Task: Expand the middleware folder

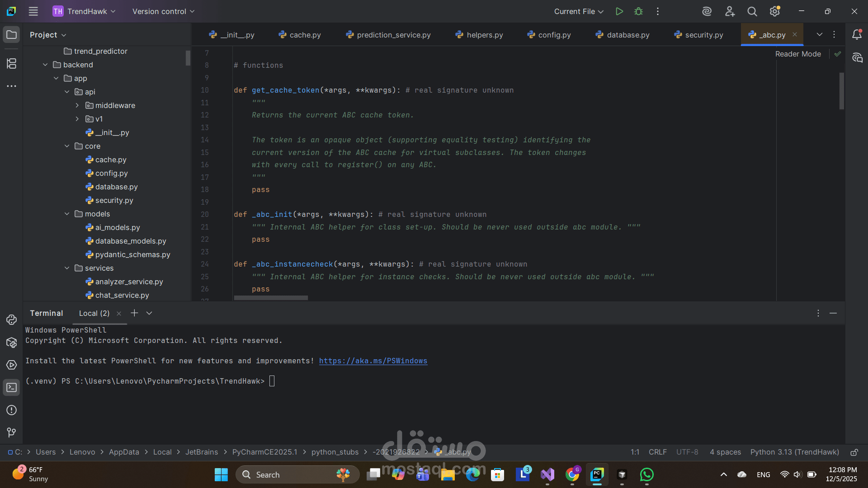Action: pyautogui.click(x=77, y=105)
